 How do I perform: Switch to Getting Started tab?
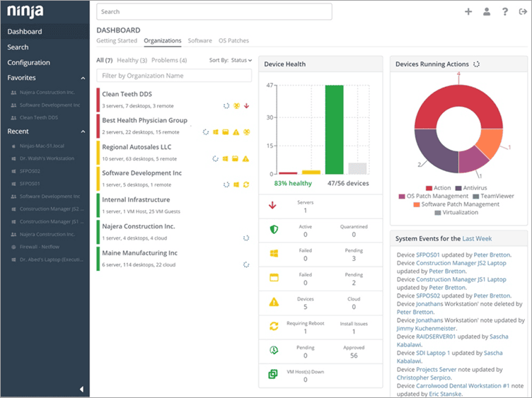point(117,41)
